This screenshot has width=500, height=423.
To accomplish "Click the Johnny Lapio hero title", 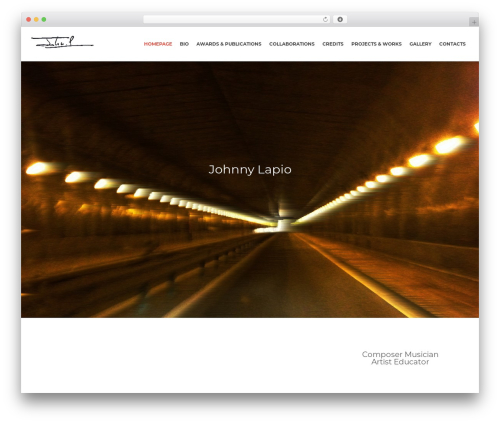I will [250, 170].
